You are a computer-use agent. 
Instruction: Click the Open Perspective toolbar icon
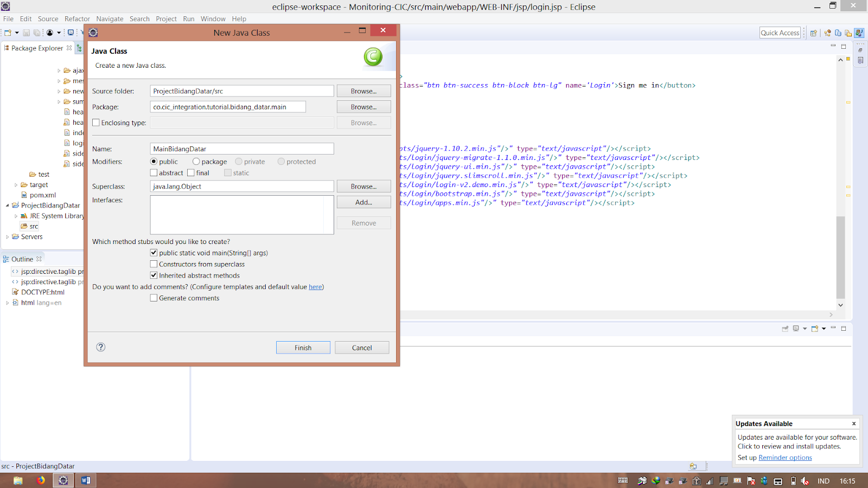[x=814, y=33]
